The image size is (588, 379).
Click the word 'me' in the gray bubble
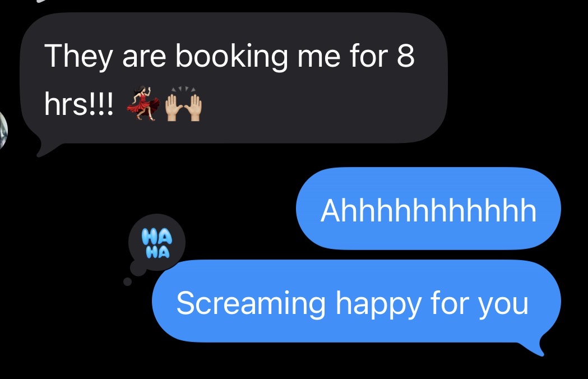click(x=318, y=58)
